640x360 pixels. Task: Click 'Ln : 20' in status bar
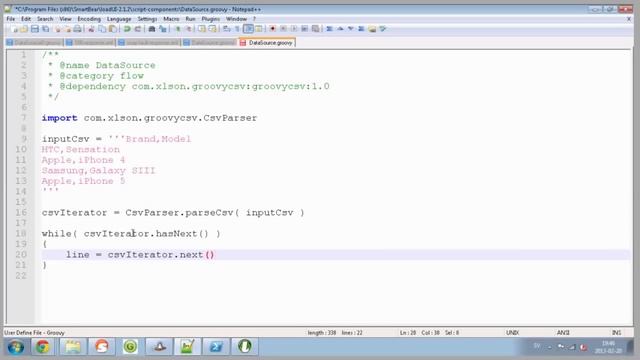point(408,333)
